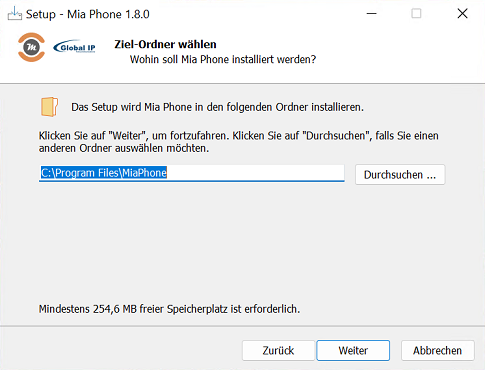Cancel setup with the Abbrechen button
The width and height of the screenshot is (485, 370).
coord(438,350)
